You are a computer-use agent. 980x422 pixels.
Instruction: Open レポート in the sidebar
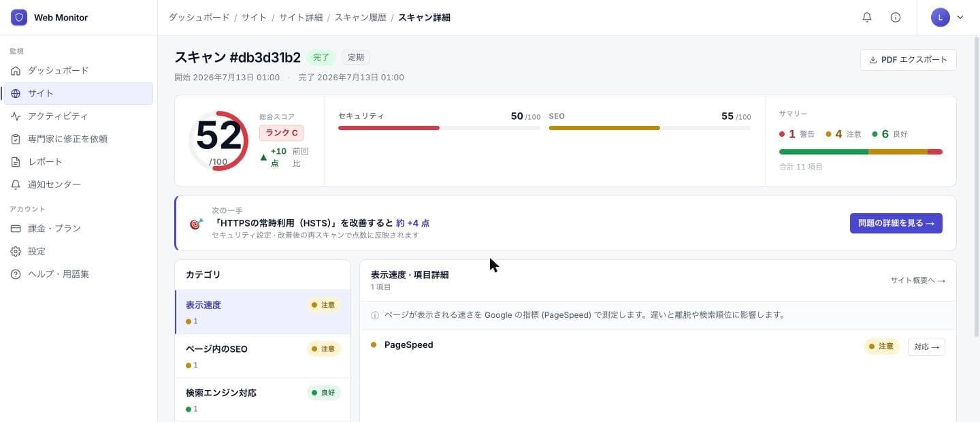tap(78, 162)
